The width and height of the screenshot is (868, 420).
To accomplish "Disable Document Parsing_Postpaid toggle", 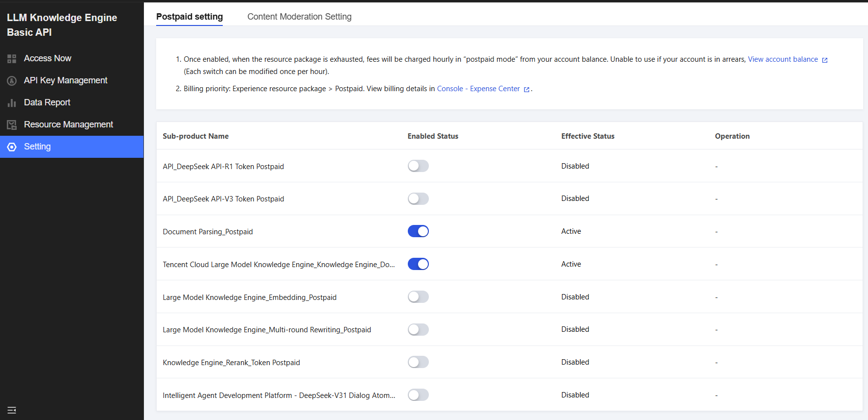I will [418, 231].
